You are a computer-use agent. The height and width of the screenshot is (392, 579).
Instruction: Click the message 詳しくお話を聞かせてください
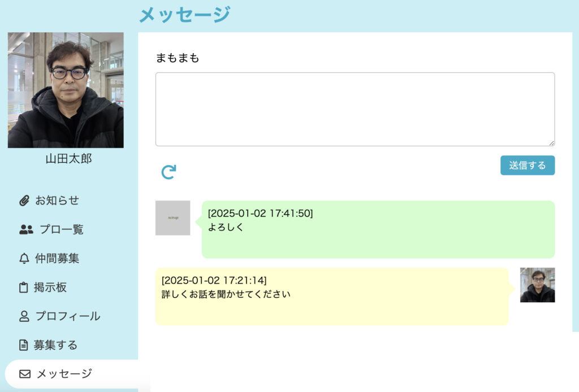click(226, 294)
